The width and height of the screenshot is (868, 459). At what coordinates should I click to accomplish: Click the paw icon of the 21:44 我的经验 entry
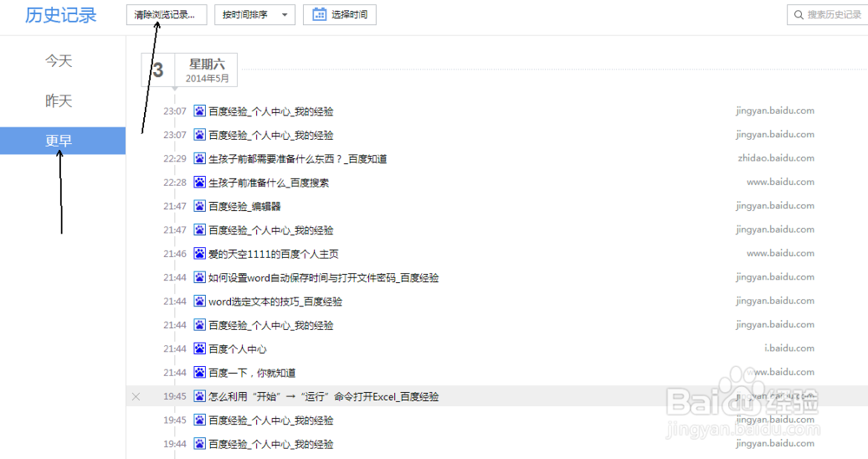[x=200, y=325]
